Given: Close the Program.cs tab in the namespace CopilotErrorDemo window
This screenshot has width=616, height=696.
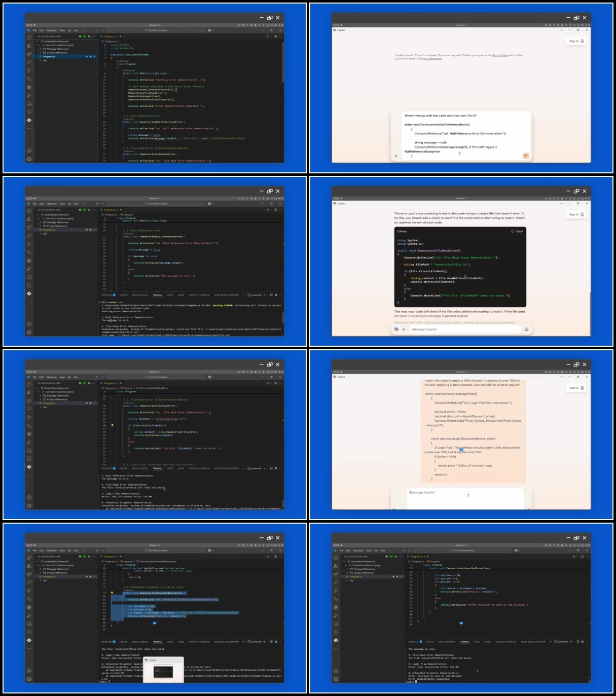Looking at the screenshot, I should (120, 36).
